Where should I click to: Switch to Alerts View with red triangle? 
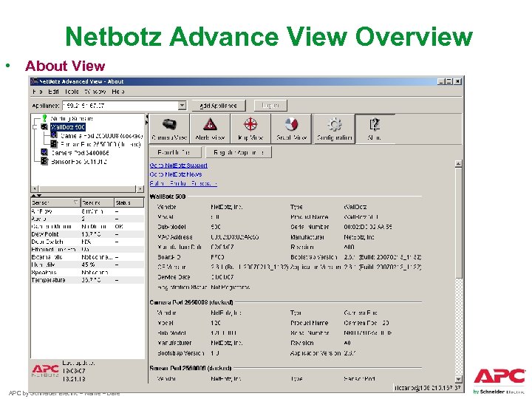[x=210, y=129]
